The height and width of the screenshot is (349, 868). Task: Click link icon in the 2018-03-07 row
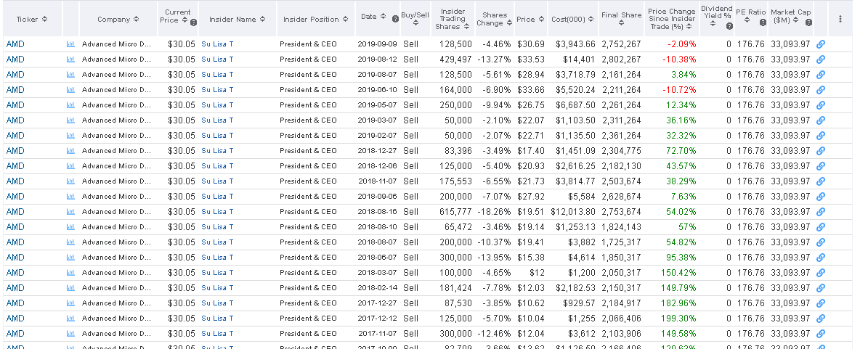tap(821, 273)
